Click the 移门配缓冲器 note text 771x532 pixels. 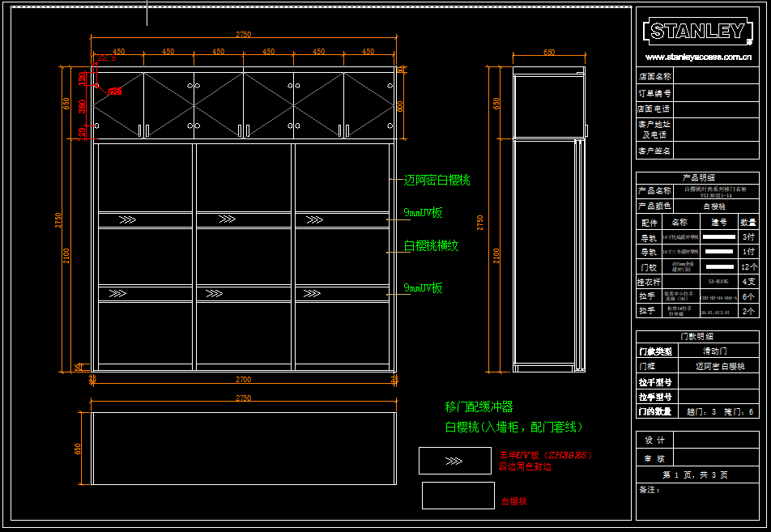tap(479, 407)
